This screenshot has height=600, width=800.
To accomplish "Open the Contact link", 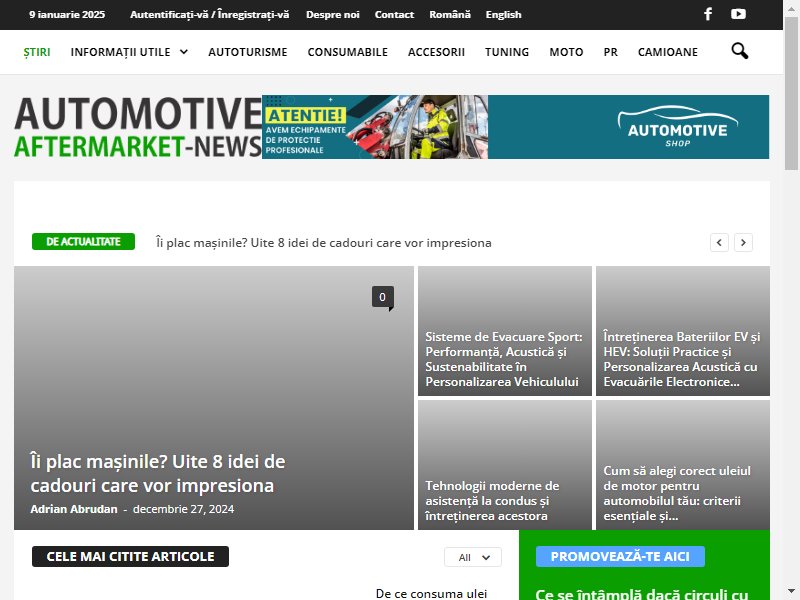I will tap(394, 14).
